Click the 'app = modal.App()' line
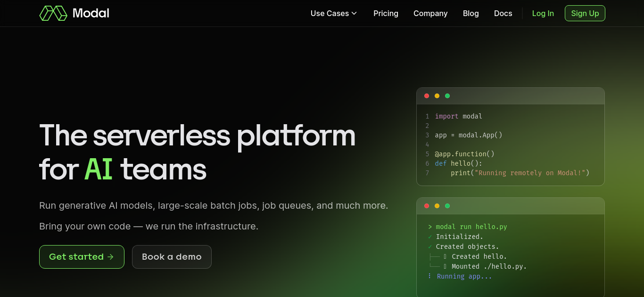 click(x=469, y=135)
